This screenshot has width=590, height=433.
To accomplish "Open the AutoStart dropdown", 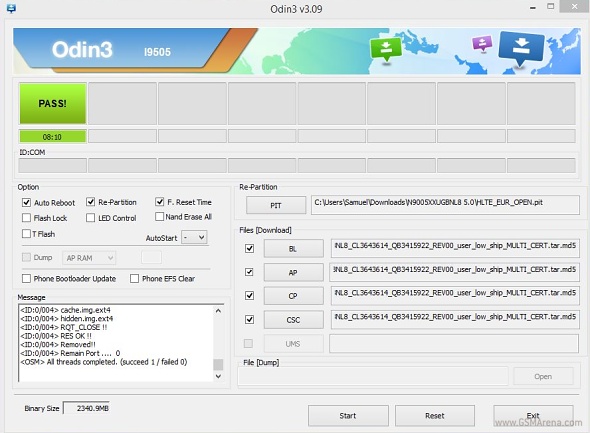I will pyautogui.click(x=194, y=237).
